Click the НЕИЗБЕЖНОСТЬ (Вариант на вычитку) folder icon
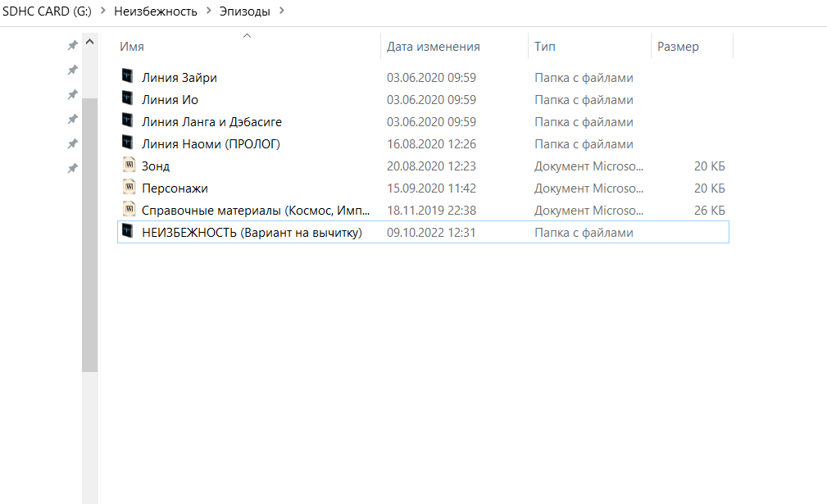Screen dimensions: 827x504 [128, 231]
